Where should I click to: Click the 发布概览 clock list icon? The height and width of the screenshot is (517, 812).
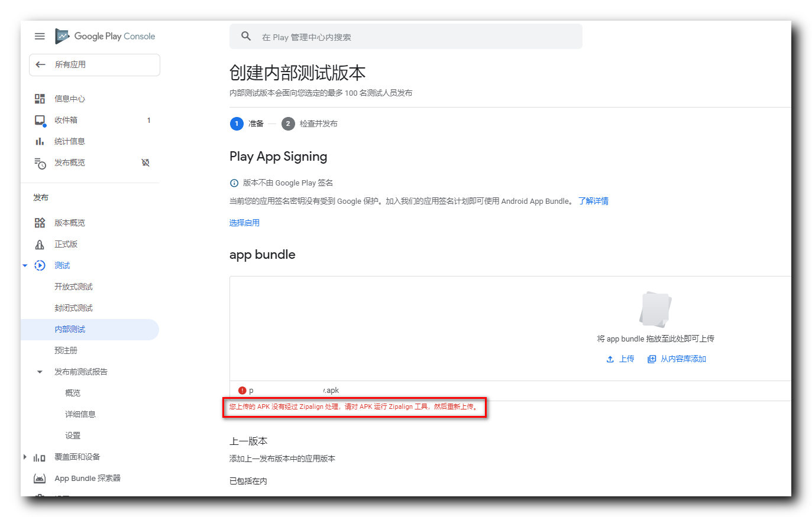(x=40, y=163)
